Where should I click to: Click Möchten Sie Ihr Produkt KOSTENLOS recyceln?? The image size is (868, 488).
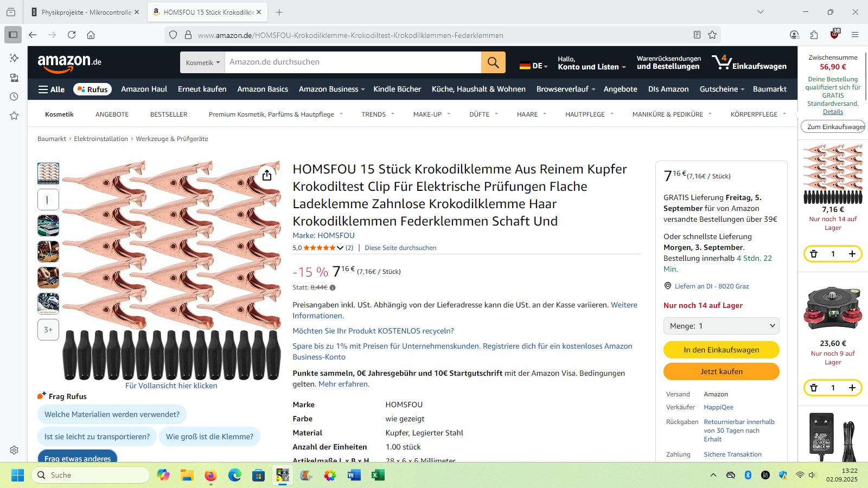click(x=373, y=331)
